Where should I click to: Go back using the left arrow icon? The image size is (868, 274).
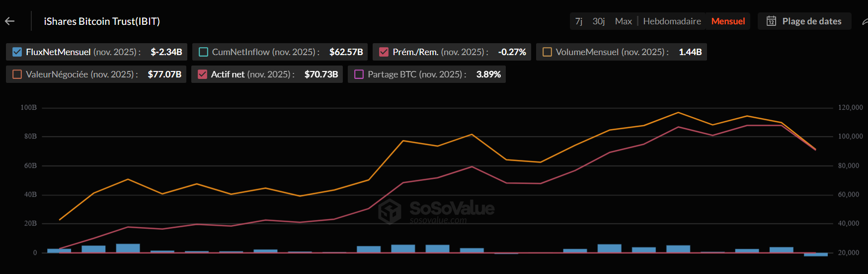[9, 21]
